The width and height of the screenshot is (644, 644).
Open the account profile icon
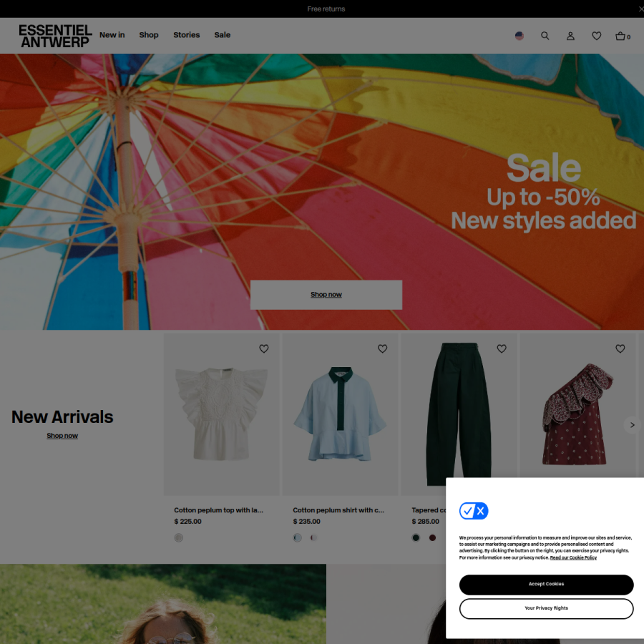[570, 36]
